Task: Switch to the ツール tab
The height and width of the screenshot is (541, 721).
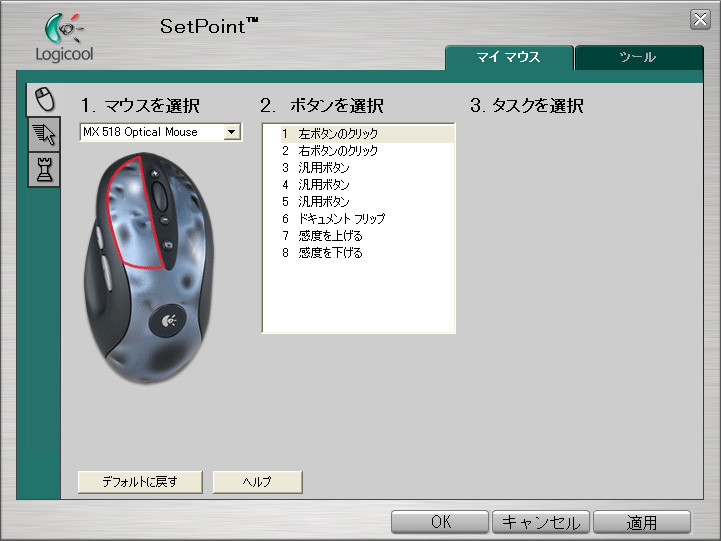Action: [637, 57]
